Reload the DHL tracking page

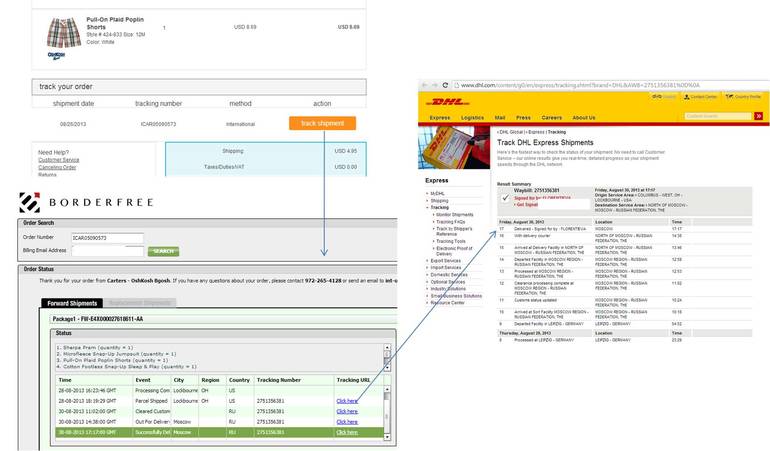pos(445,85)
